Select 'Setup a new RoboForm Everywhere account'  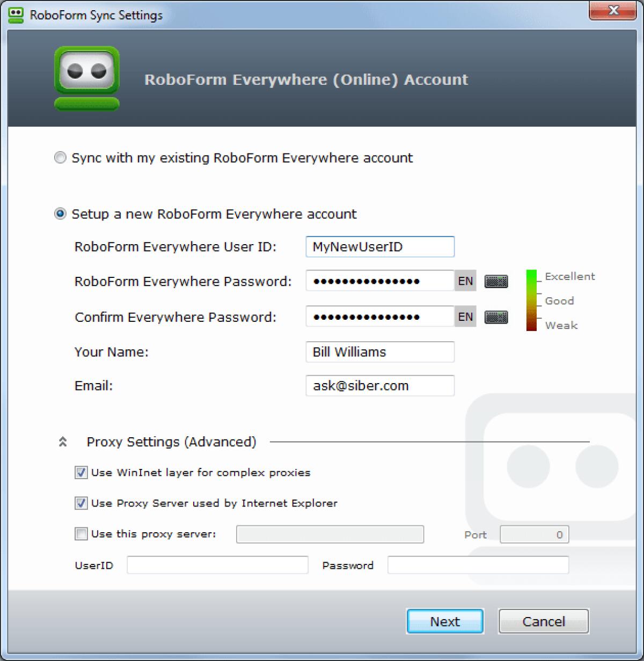[x=60, y=213]
